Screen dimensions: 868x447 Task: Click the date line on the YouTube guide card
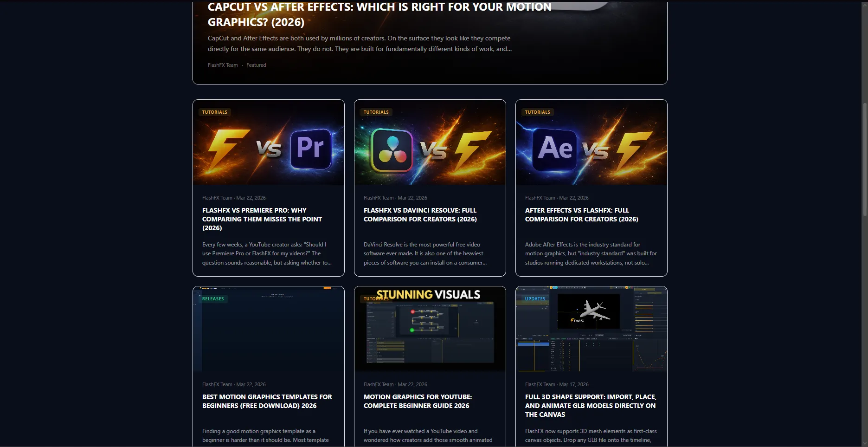tap(395, 384)
